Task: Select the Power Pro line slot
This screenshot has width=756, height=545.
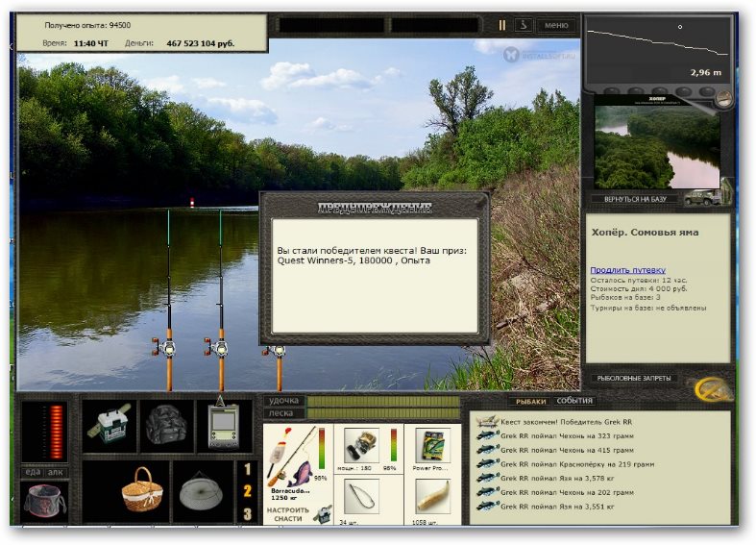Action: [x=432, y=445]
